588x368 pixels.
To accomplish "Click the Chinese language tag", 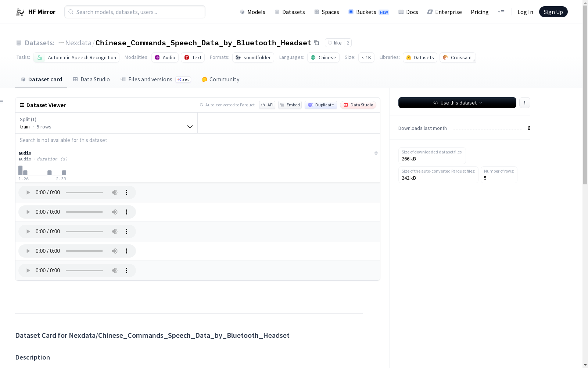I will [x=323, y=57].
